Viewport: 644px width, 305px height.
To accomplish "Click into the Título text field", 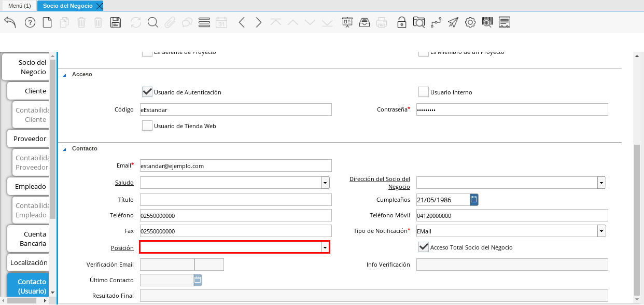I will click(235, 200).
